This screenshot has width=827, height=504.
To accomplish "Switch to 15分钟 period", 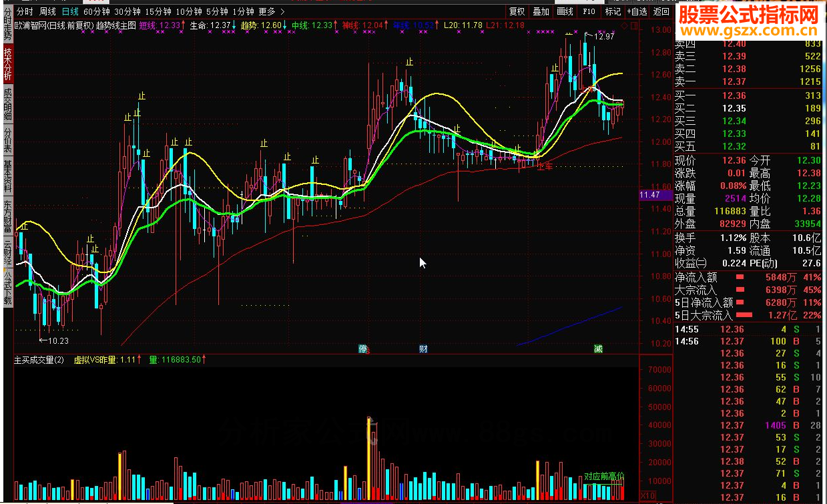I will [158, 11].
